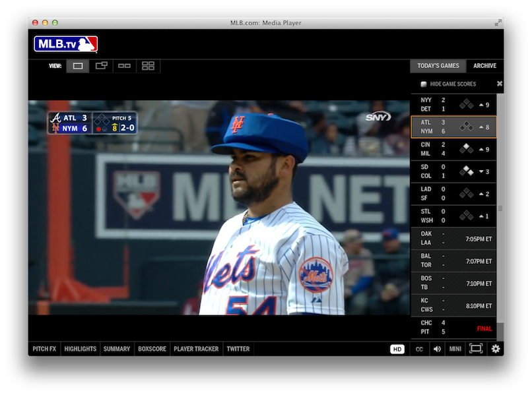532x395 pixels.
Task: Enter fullscreen mode
Action: point(476,349)
